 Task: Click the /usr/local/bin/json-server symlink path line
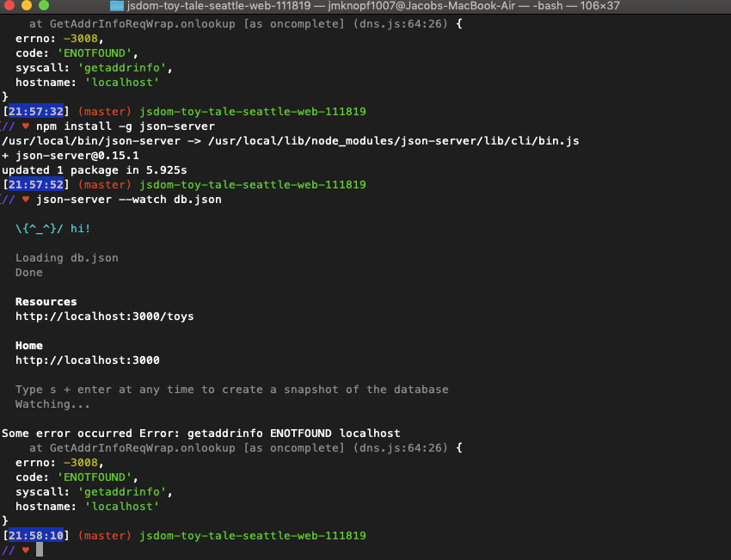291,141
